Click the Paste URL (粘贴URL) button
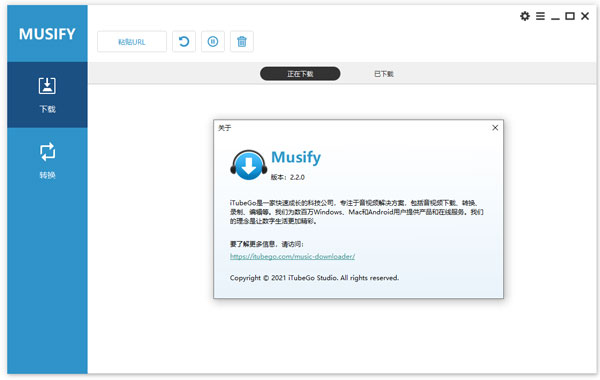 click(x=132, y=42)
